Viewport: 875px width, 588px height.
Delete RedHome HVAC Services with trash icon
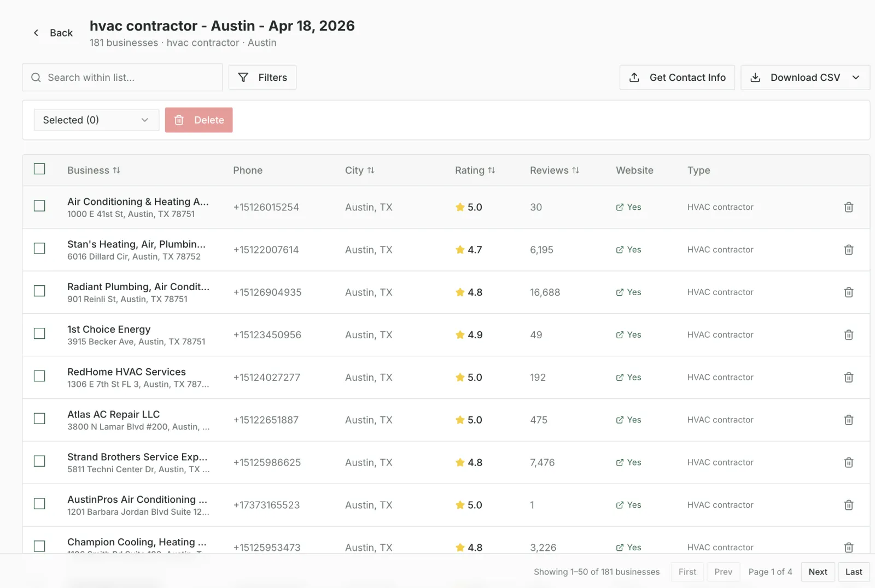[x=849, y=378]
